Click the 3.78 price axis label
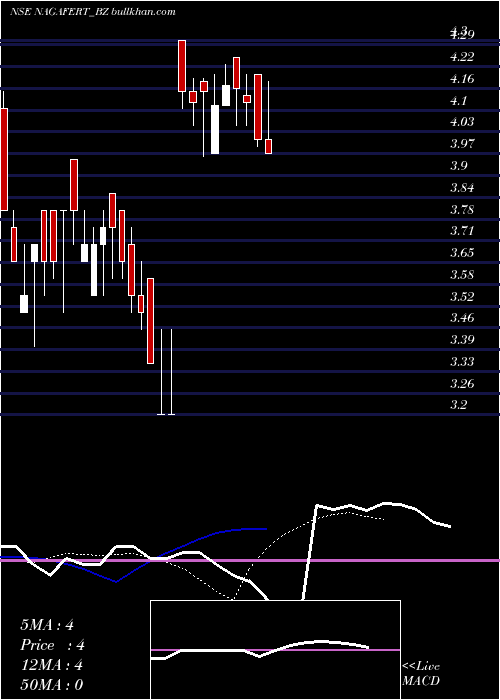 tap(462, 209)
